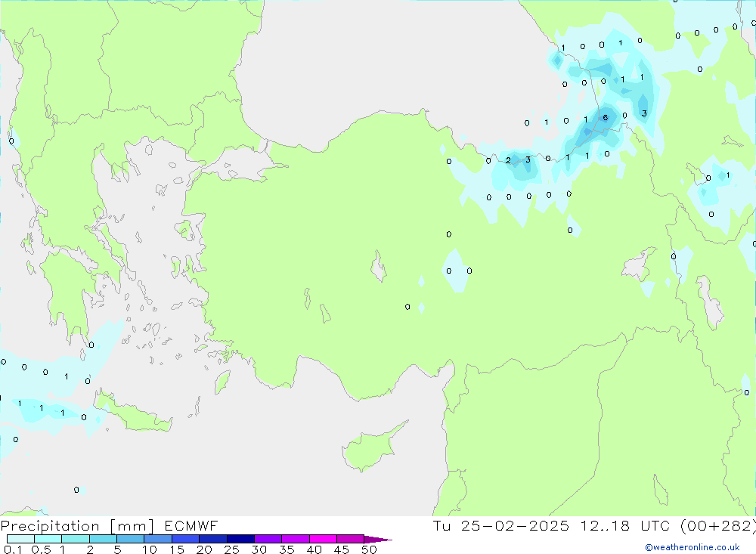Click the 25–30 mm navy legend swatch
Screen dimensions: 756x554
240,539
